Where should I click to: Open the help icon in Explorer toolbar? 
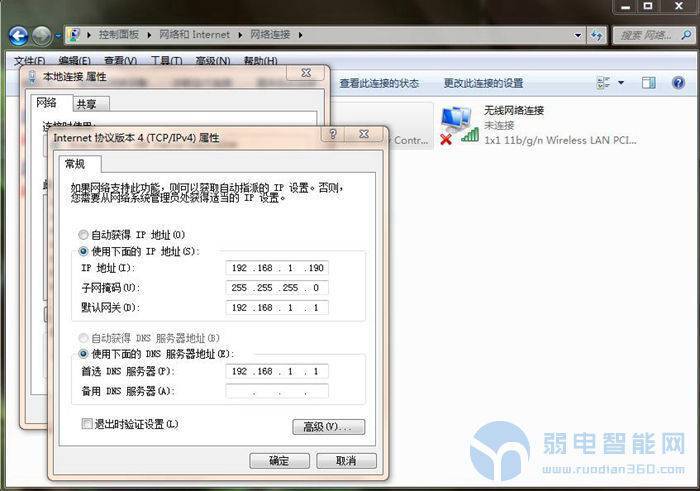pos(677,83)
